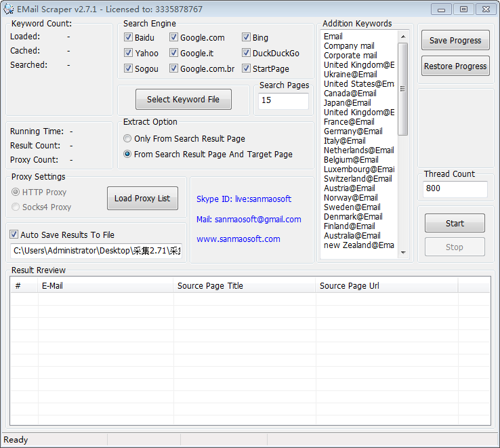This screenshot has width=500, height=448.
Task: Select Germany@Email in the Addition Keywords list
Action: coord(353,131)
